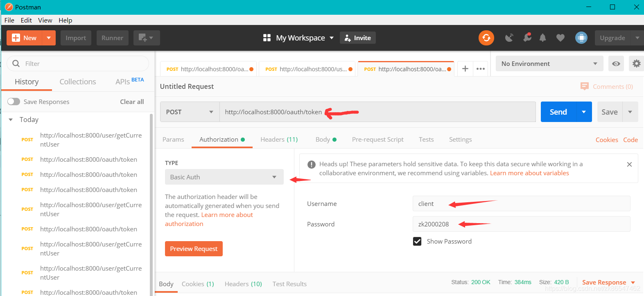Viewport: 644px width, 296px height.
Task: Open the Send options arrow
Action: pyautogui.click(x=584, y=112)
